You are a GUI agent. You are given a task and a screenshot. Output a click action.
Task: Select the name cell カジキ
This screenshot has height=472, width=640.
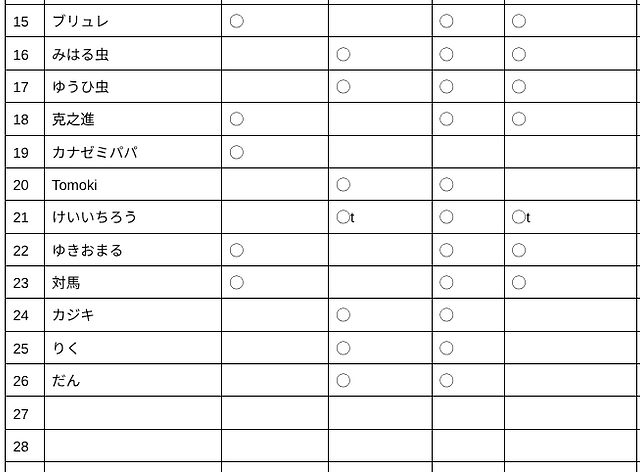point(133,315)
